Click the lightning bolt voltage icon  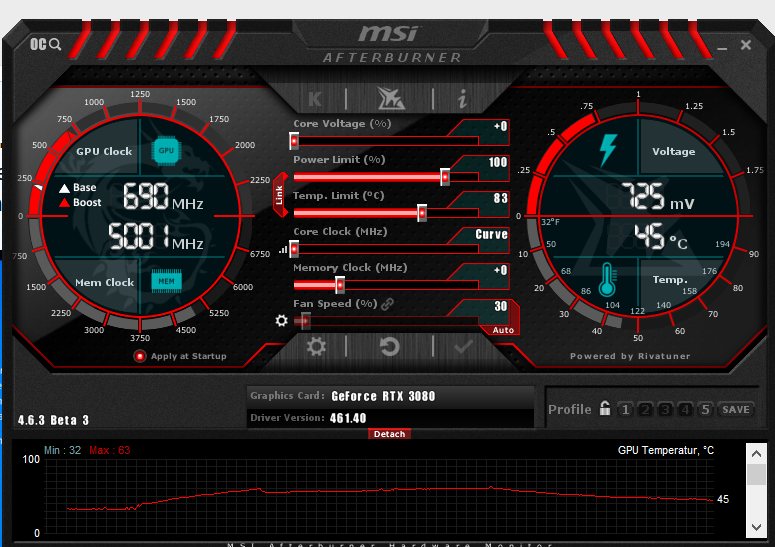pyautogui.click(x=607, y=150)
